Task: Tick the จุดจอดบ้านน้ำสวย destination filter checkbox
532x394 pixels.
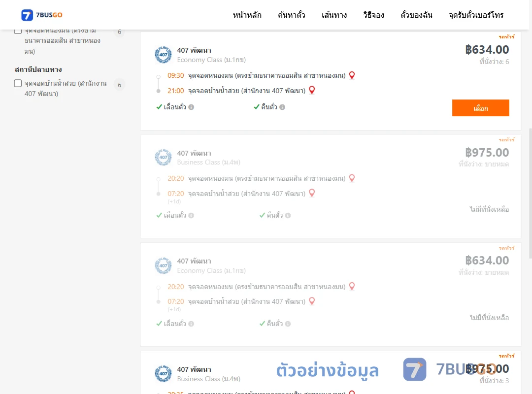Action: 18,83
